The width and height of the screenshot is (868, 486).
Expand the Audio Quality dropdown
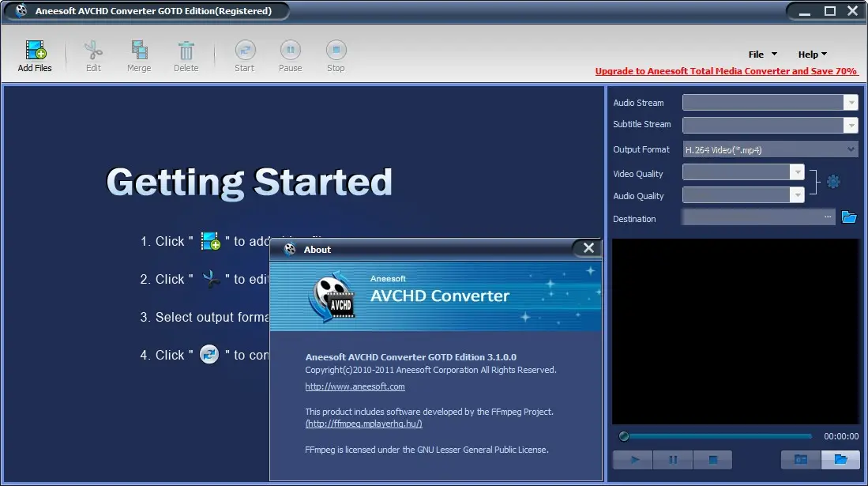pos(797,195)
